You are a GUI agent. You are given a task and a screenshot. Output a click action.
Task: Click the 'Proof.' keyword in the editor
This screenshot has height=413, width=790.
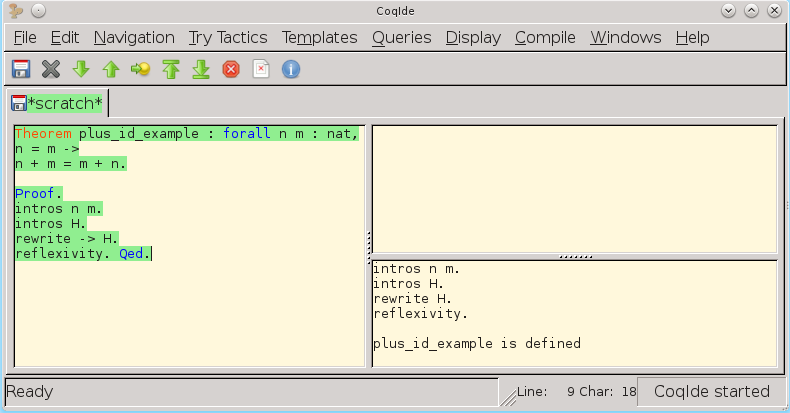(38, 193)
